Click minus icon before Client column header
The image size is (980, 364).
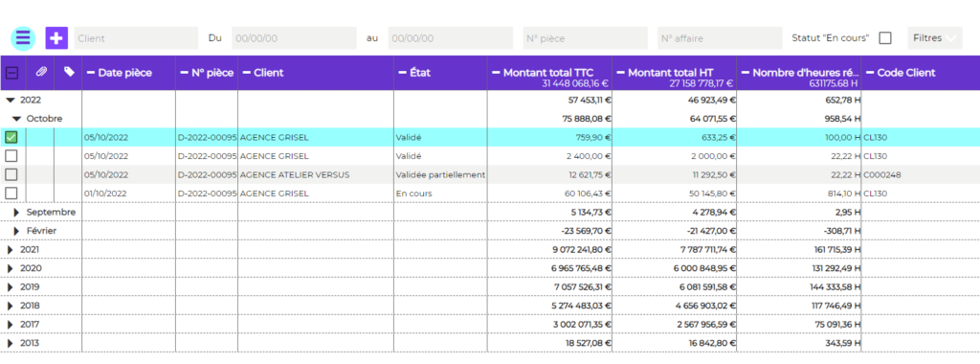click(246, 73)
